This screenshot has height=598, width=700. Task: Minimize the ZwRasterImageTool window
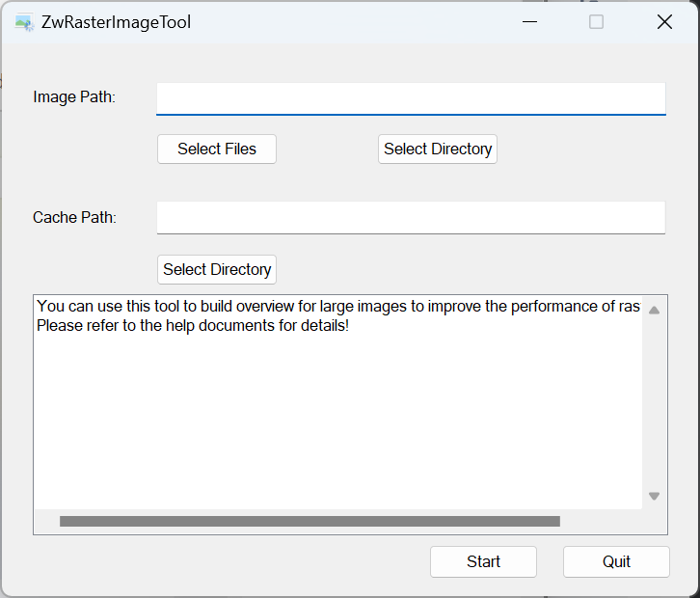[529, 22]
